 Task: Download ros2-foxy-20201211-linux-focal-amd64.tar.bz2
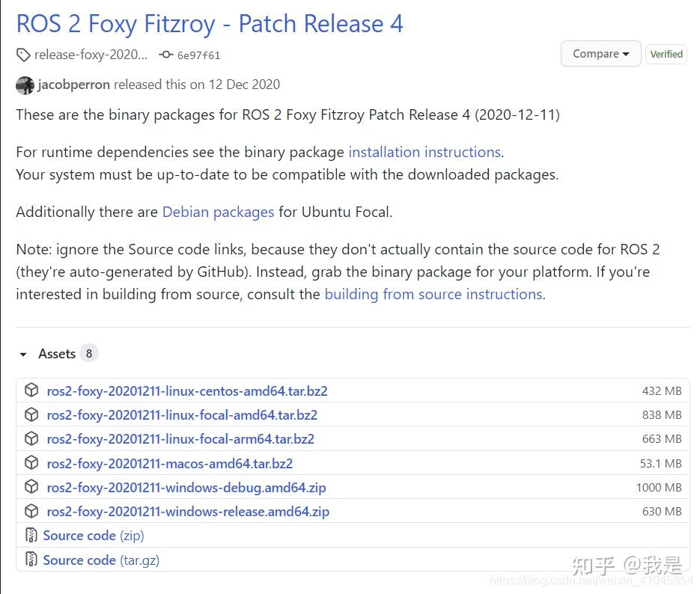point(182,414)
